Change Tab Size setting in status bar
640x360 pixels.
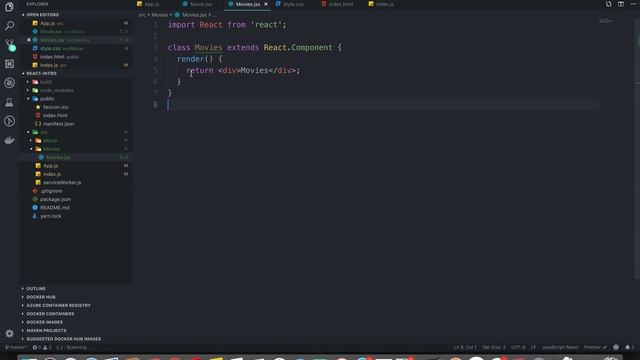click(493, 347)
